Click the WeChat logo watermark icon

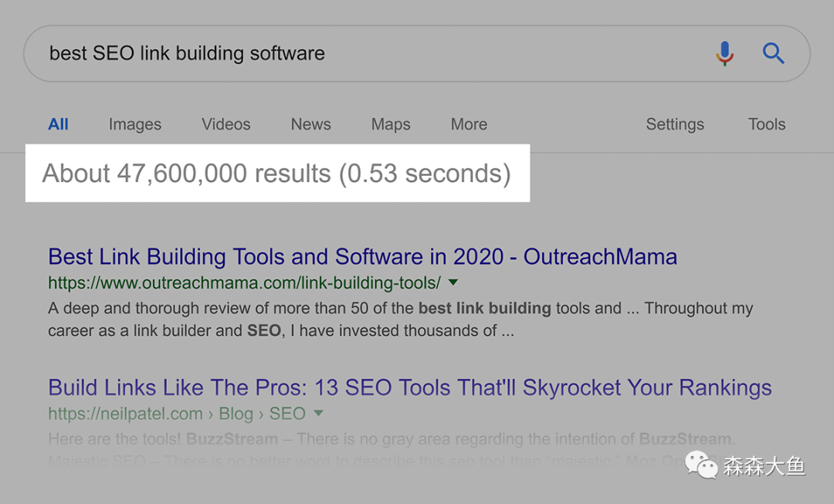tap(701, 465)
